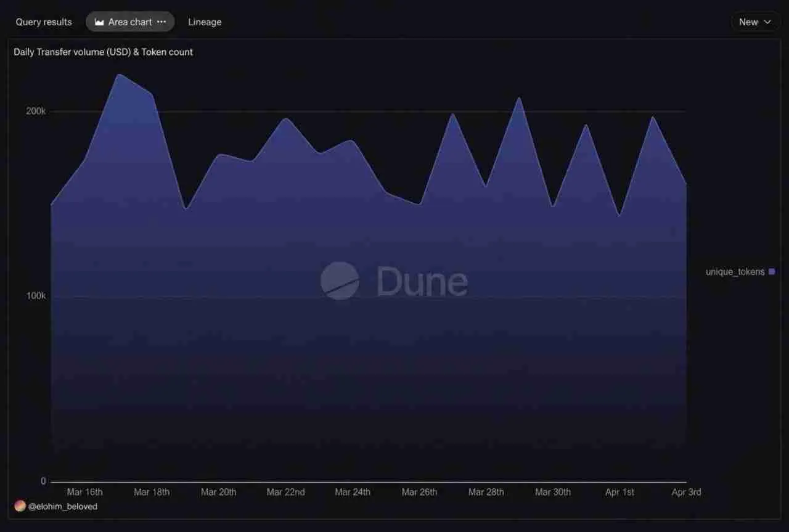
Task: Click the area chart icon in tab
Action: click(99, 22)
